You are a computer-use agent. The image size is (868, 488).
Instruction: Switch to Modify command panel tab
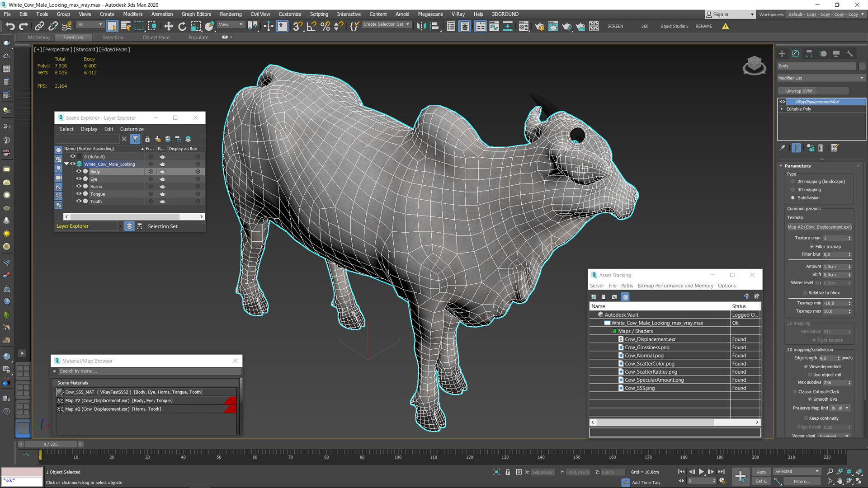point(796,53)
